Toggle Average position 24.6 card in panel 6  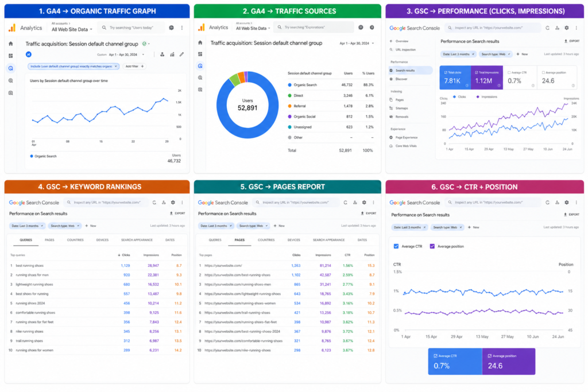[x=509, y=361]
